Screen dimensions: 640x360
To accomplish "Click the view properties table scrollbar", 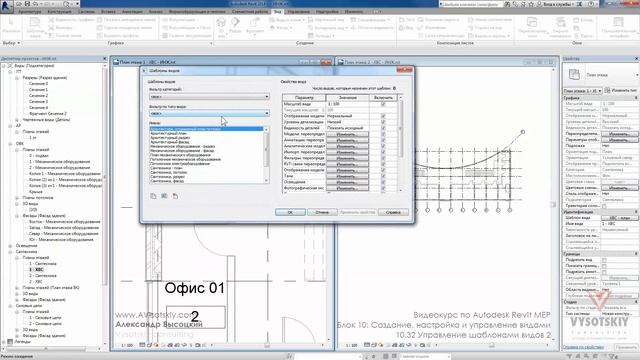I will pos(400,129).
